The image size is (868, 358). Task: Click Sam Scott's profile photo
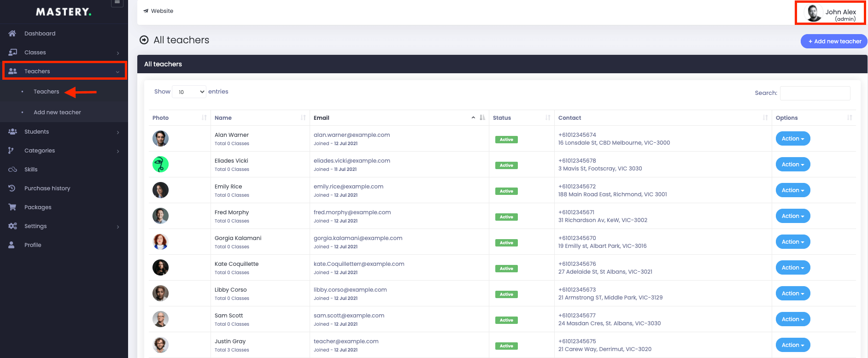pos(160,319)
